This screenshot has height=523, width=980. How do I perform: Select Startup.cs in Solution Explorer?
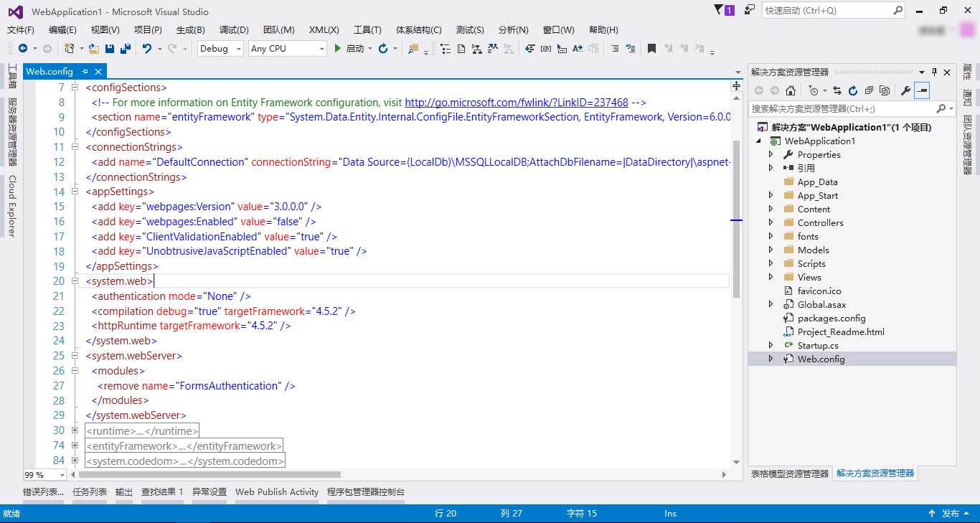[x=818, y=345]
